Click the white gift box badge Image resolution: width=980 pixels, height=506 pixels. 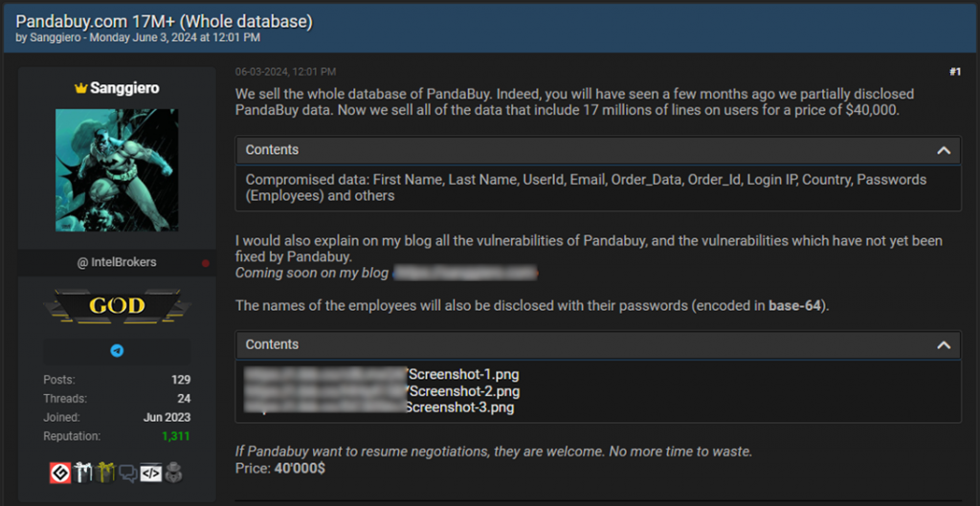[84, 473]
